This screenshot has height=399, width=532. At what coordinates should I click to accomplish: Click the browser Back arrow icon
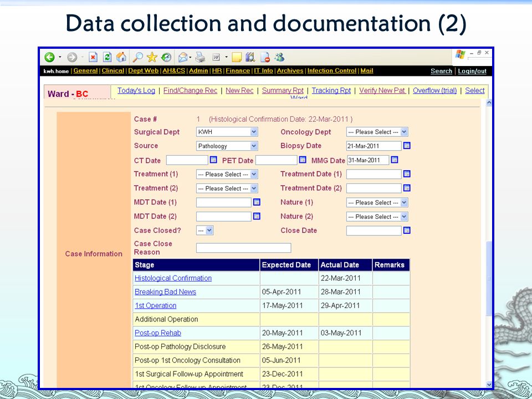point(49,57)
